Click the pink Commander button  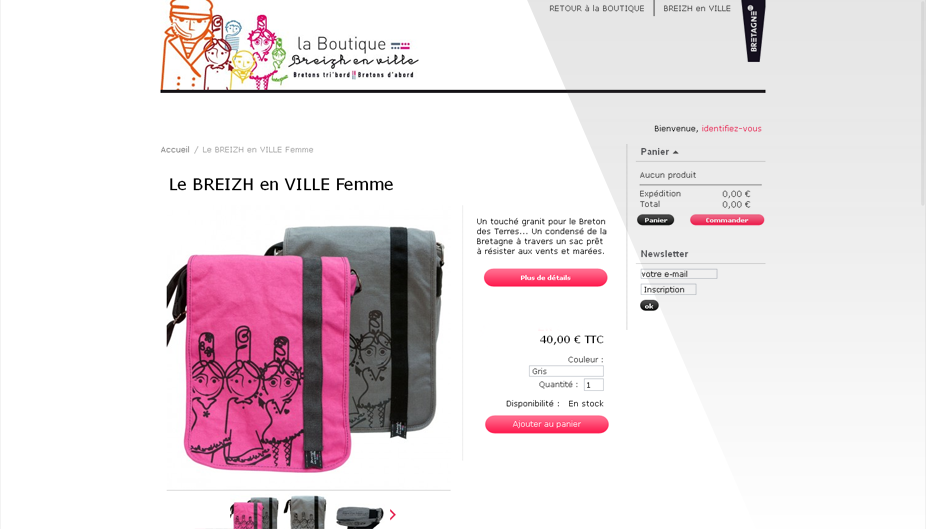[x=726, y=220]
